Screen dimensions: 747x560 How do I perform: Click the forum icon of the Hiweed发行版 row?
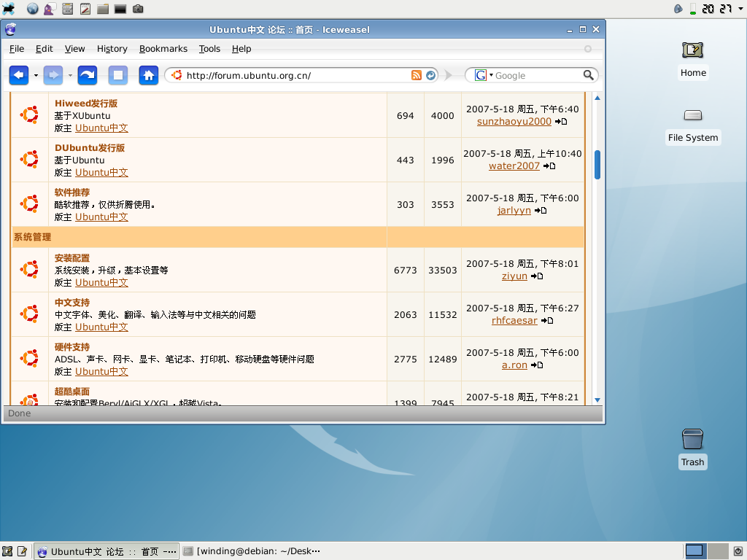pyautogui.click(x=29, y=114)
